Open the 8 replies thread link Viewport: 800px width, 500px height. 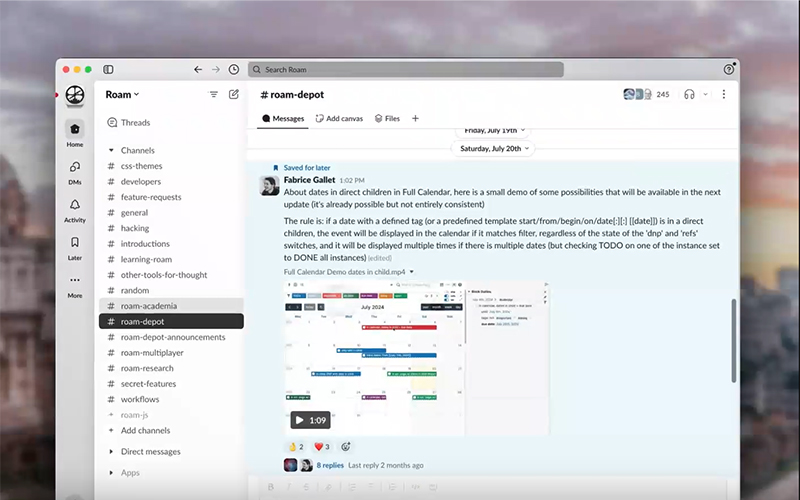click(331, 465)
